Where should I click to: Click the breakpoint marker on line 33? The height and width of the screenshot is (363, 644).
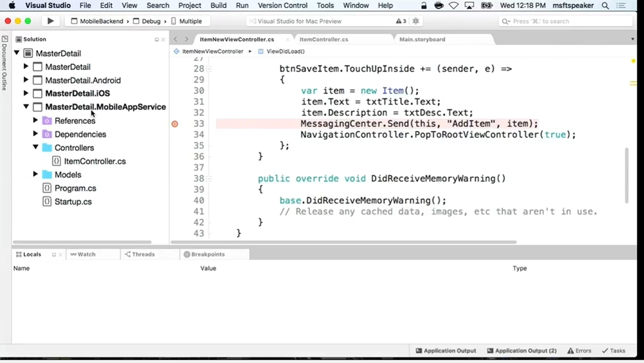point(175,124)
